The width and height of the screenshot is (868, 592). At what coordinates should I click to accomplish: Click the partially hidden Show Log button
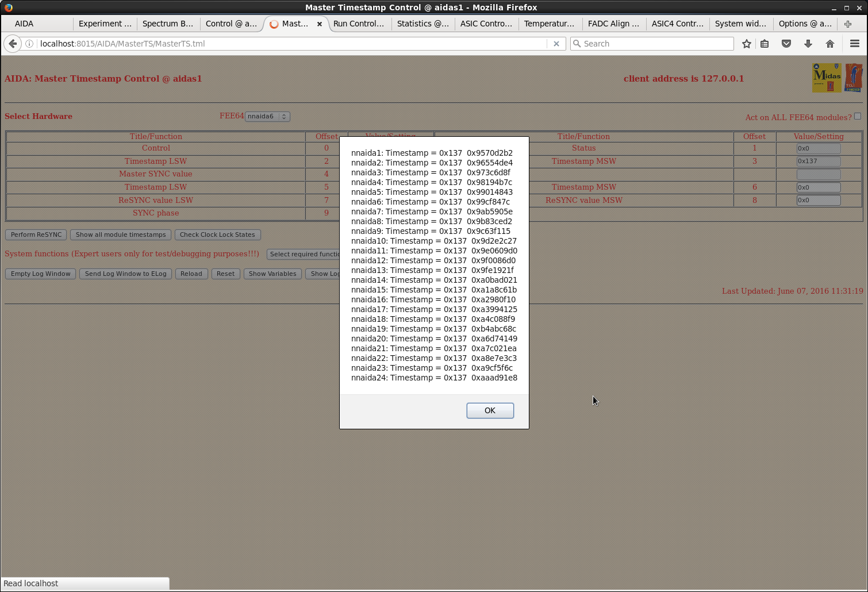point(322,274)
